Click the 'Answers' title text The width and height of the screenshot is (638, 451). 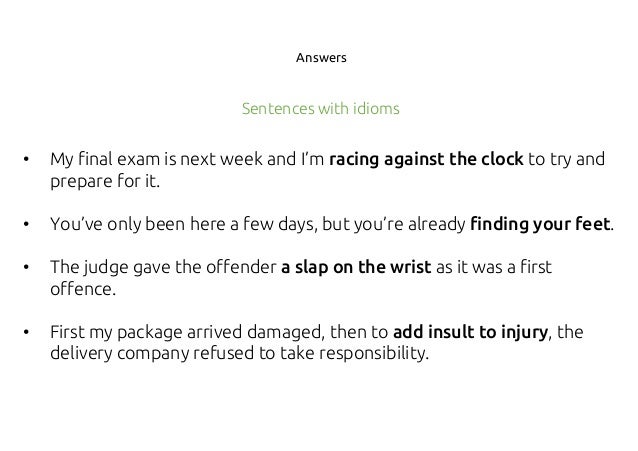[x=321, y=58]
